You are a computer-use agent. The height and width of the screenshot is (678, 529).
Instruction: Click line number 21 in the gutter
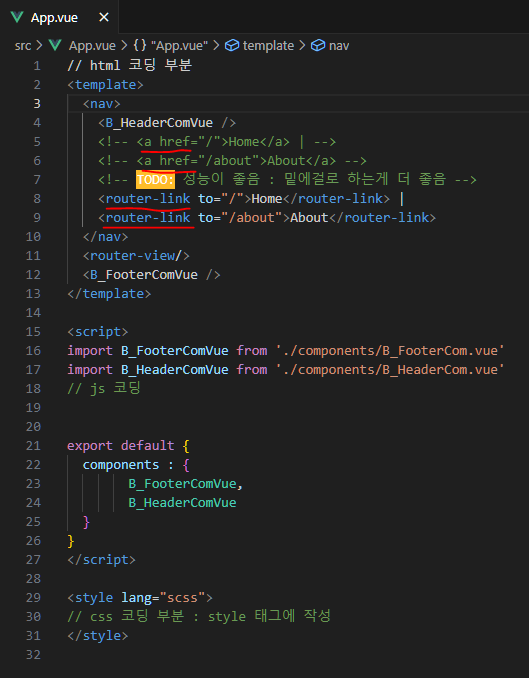[33, 446]
